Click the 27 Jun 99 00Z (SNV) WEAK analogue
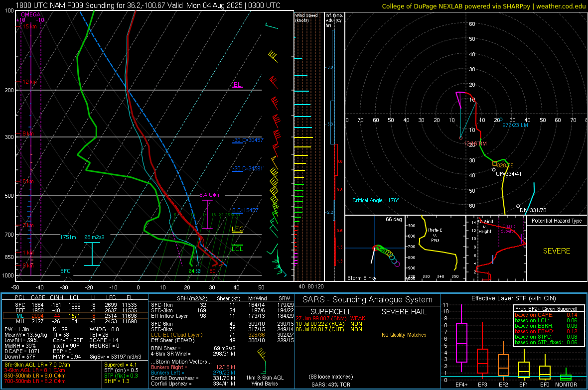 click(330, 318)
